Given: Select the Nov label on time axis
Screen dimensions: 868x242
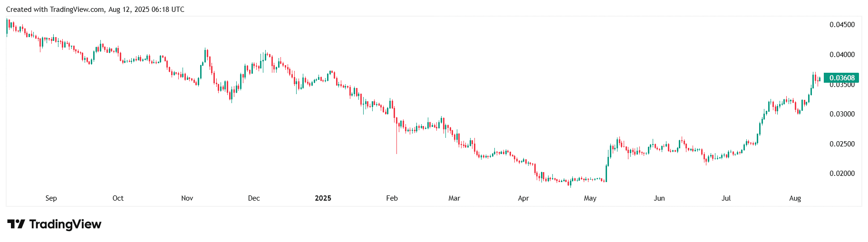Looking at the screenshot, I should tap(187, 198).
